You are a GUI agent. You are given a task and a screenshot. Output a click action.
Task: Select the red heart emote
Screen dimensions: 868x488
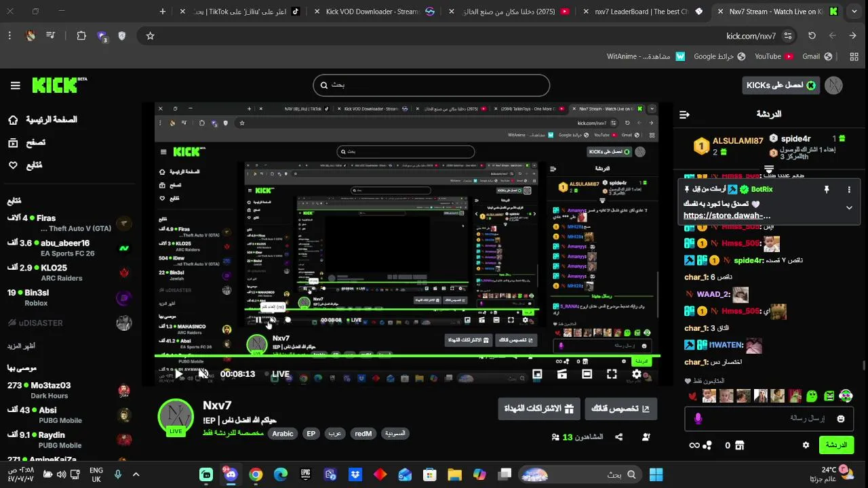click(x=692, y=396)
